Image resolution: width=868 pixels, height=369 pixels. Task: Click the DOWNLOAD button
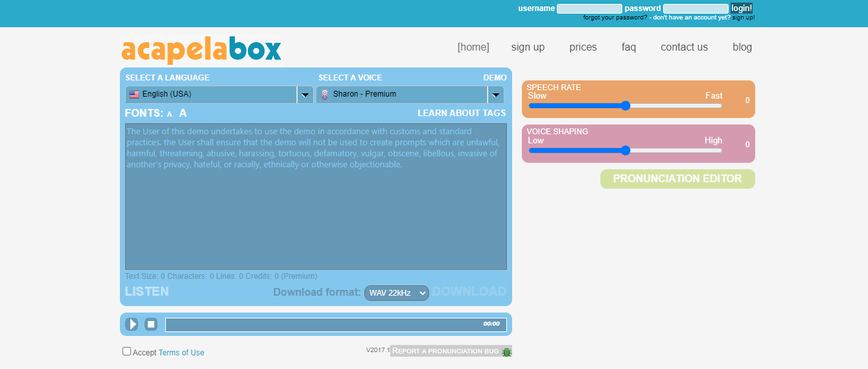[469, 292]
